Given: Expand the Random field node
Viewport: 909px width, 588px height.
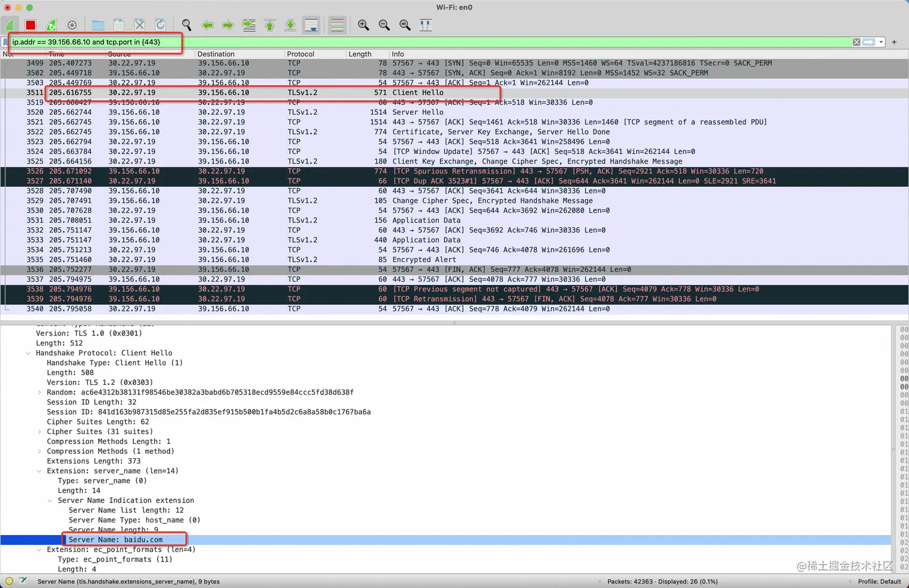Looking at the screenshot, I should point(39,392).
